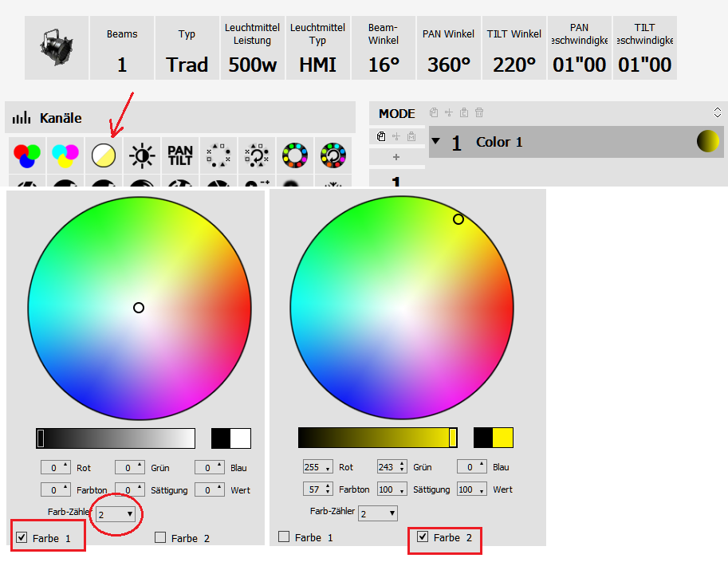Image resolution: width=728 pixels, height=562 pixels.
Task: Add the rotating color wheel channel
Action: (333, 155)
